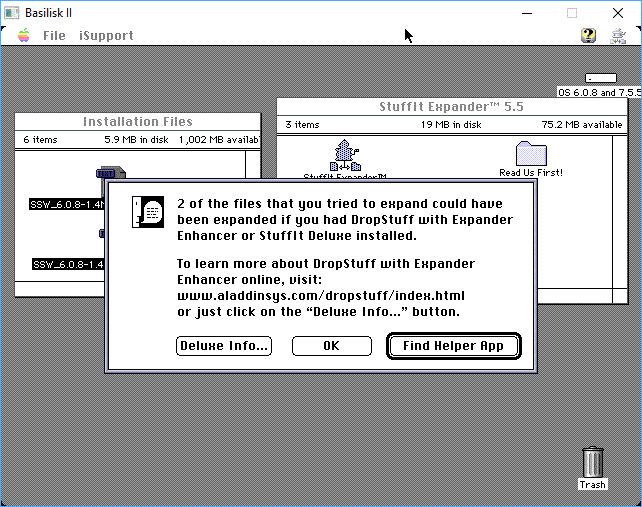Open the File menu
642x507 pixels.
[54, 36]
